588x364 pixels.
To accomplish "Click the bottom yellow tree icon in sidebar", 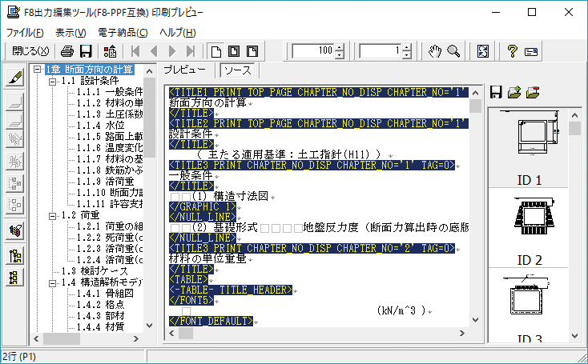I will coord(15,278).
